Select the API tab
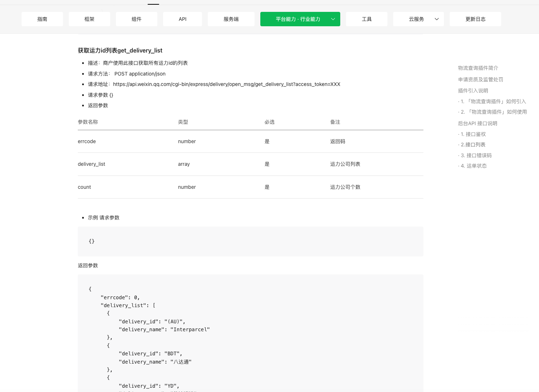The width and height of the screenshot is (539, 392). (183, 19)
